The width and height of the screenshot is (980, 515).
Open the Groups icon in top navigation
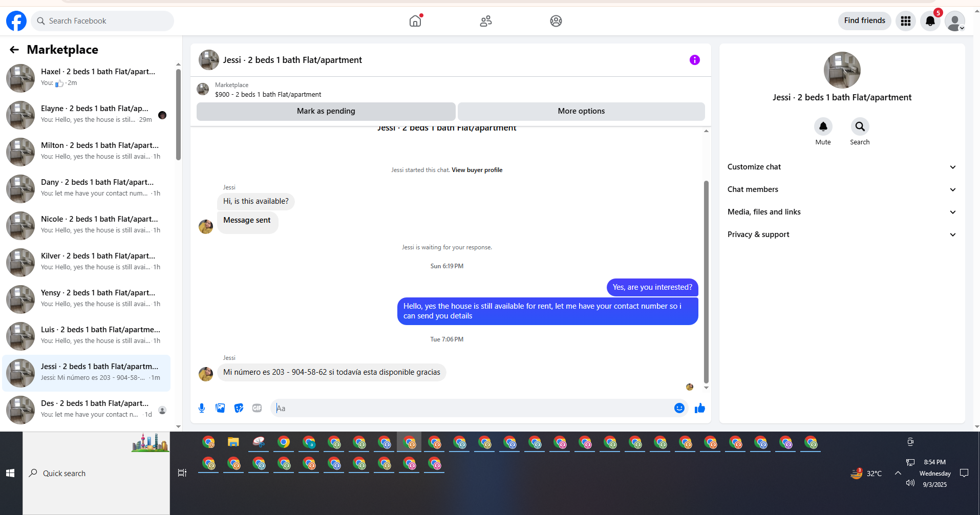click(556, 21)
